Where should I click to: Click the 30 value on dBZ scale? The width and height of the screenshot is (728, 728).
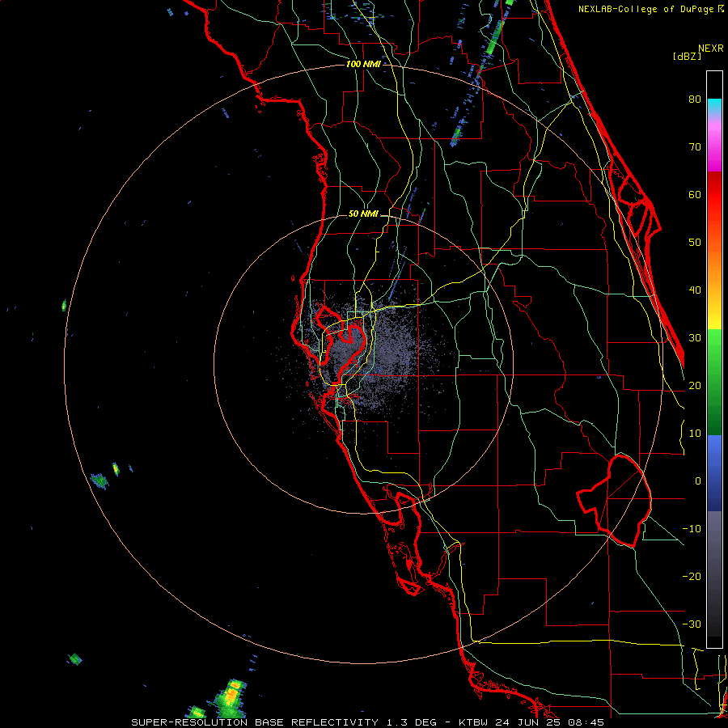pyautogui.click(x=695, y=338)
